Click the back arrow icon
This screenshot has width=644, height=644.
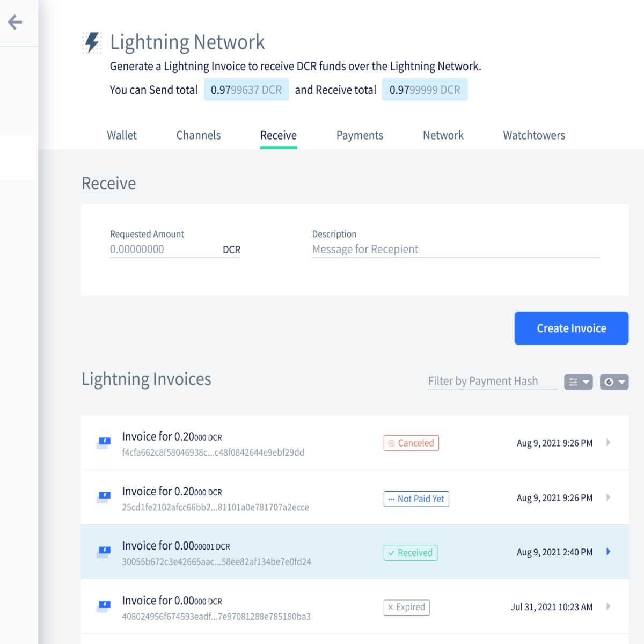pos(15,22)
